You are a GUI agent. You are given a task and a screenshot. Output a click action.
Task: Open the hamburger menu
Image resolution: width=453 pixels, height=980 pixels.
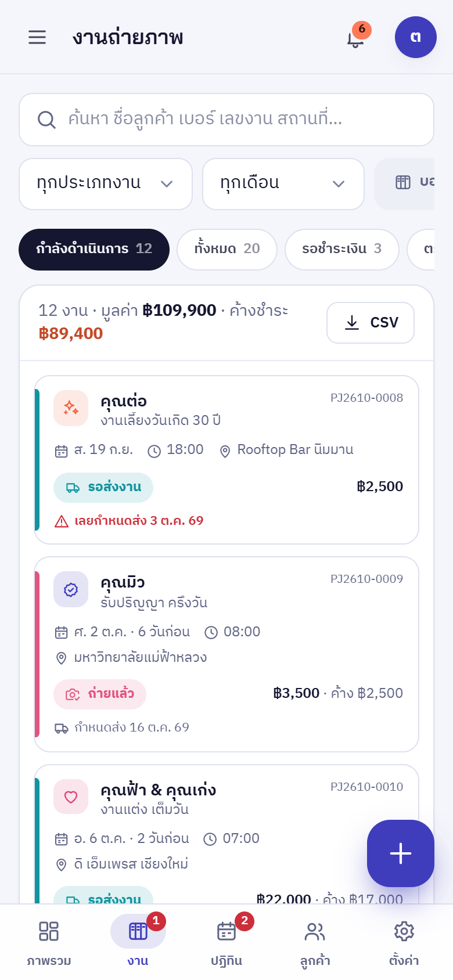[37, 37]
